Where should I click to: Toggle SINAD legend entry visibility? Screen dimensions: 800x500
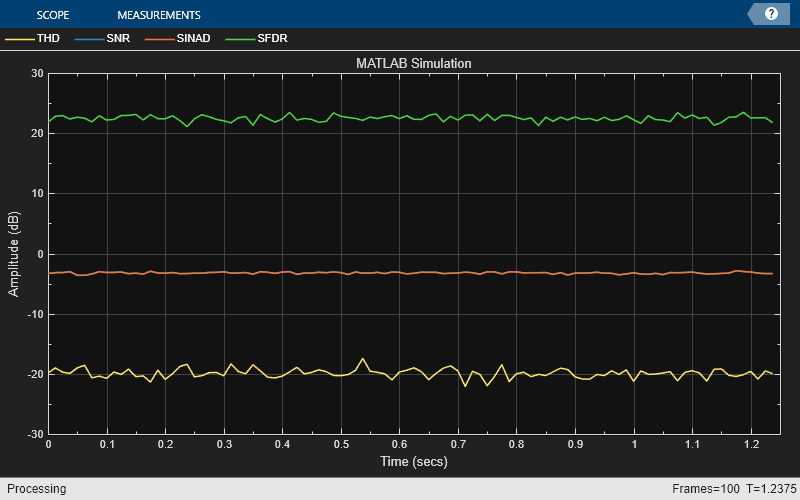(178, 38)
